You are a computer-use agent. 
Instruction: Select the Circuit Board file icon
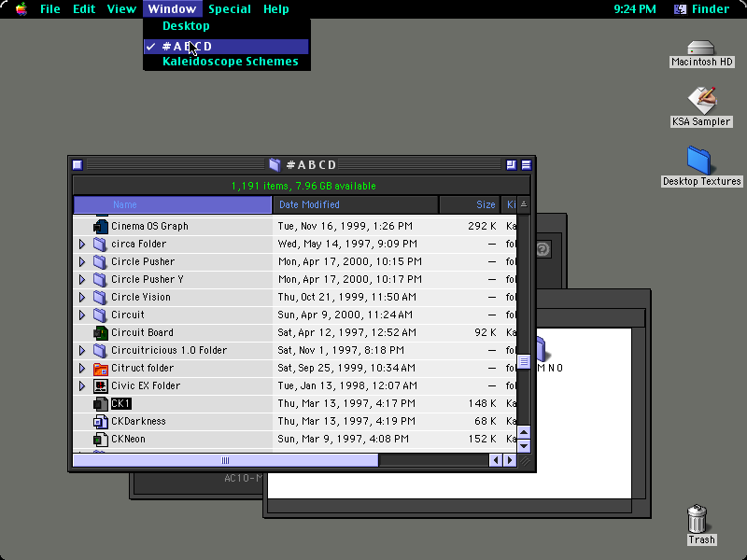[101, 332]
